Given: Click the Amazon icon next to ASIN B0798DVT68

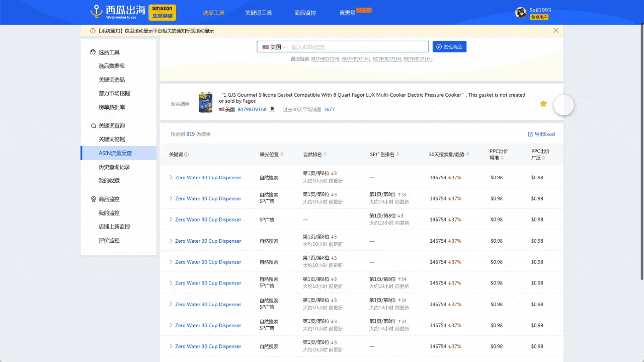Looking at the screenshot, I should [x=272, y=109].
